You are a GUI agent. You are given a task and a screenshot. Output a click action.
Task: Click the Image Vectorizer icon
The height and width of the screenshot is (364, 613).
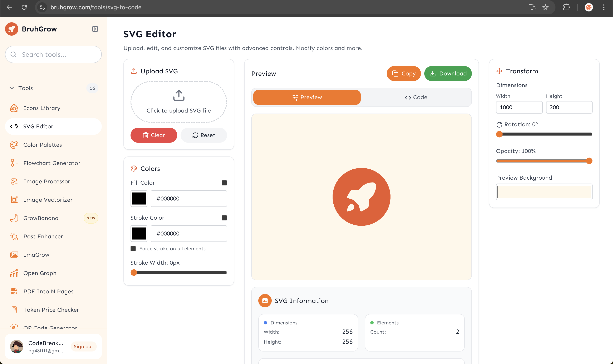tap(14, 200)
